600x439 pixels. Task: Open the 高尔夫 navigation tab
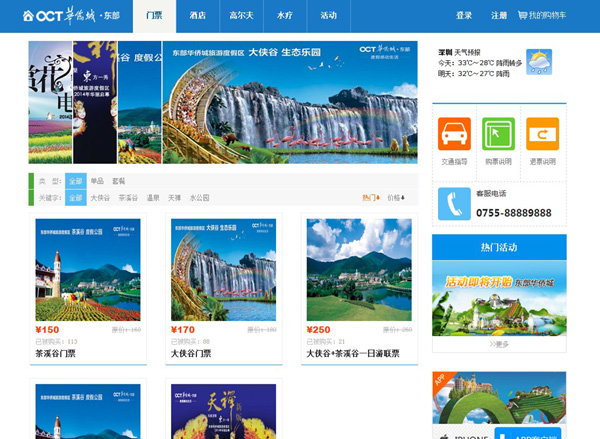point(242,16)
